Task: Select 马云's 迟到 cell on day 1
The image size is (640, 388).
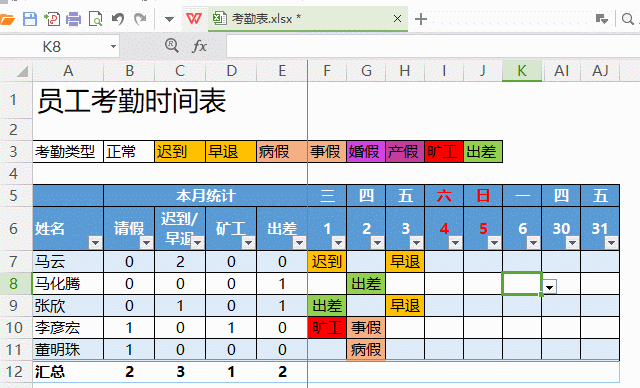Action: [327, 262]
